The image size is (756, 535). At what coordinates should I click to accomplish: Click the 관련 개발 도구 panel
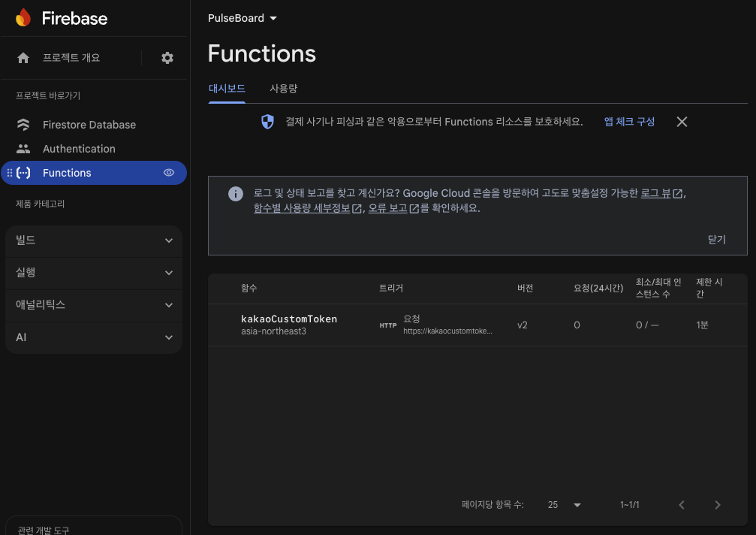94,526
